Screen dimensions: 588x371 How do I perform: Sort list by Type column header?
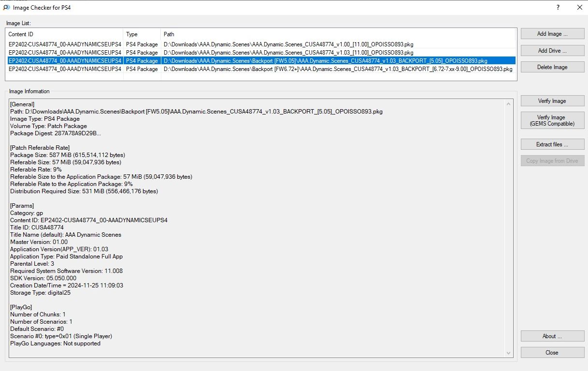143,34
